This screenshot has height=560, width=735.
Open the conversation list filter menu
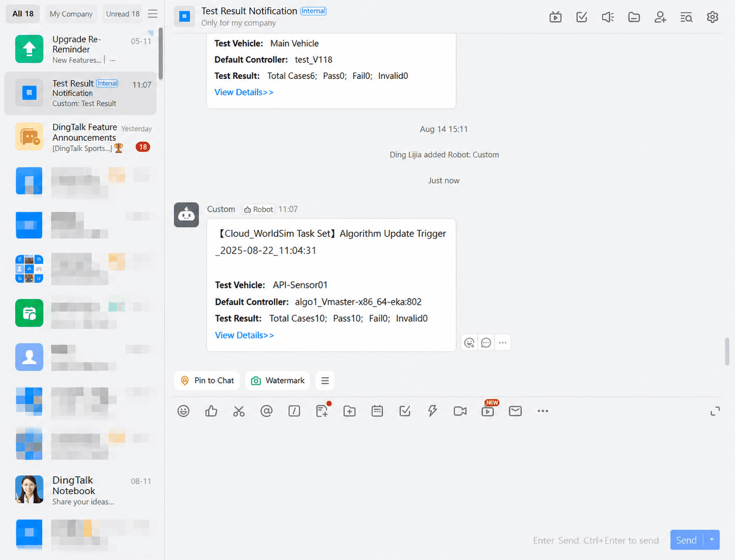[x=153, y=14]
